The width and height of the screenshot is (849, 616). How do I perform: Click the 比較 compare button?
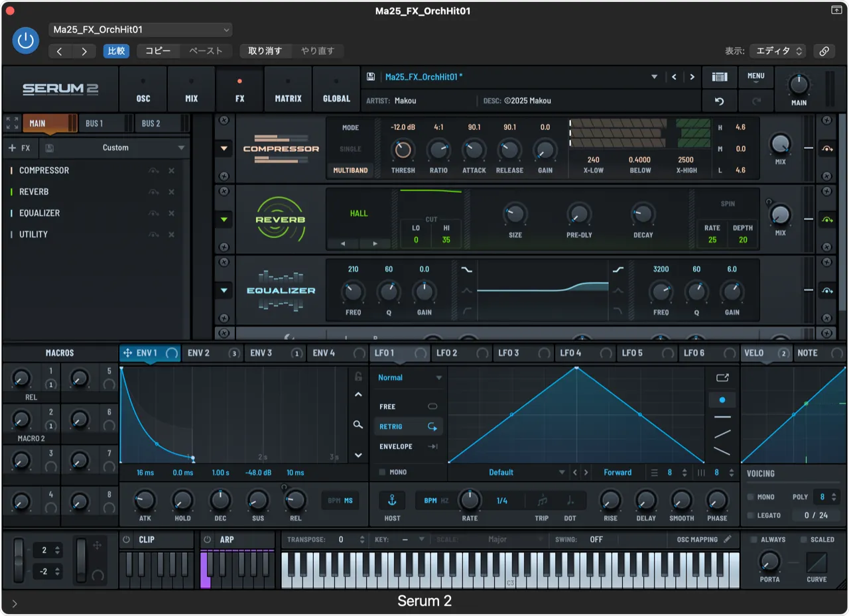pos(116,51)
